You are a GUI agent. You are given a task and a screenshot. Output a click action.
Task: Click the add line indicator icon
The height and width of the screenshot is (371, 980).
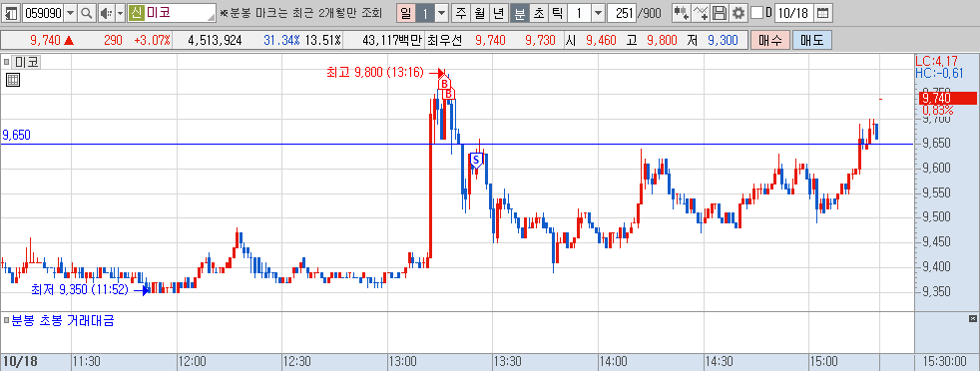point(702,13)
